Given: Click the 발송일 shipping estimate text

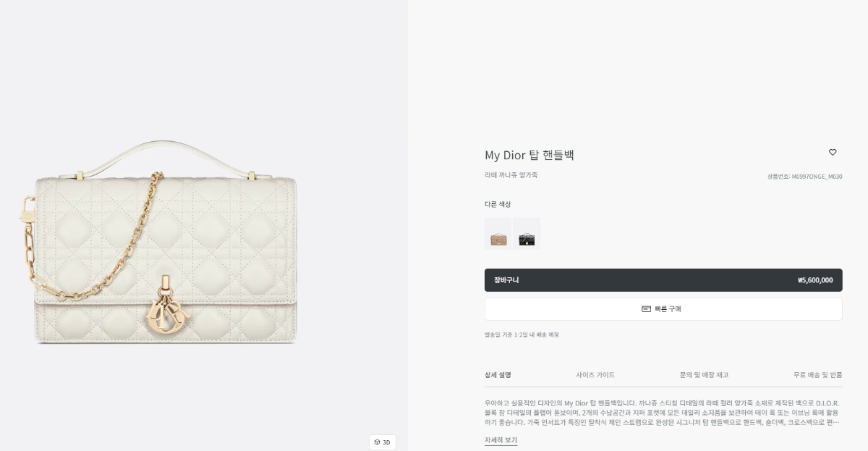Looking at the screenshot, I should [x=522, y=335].
